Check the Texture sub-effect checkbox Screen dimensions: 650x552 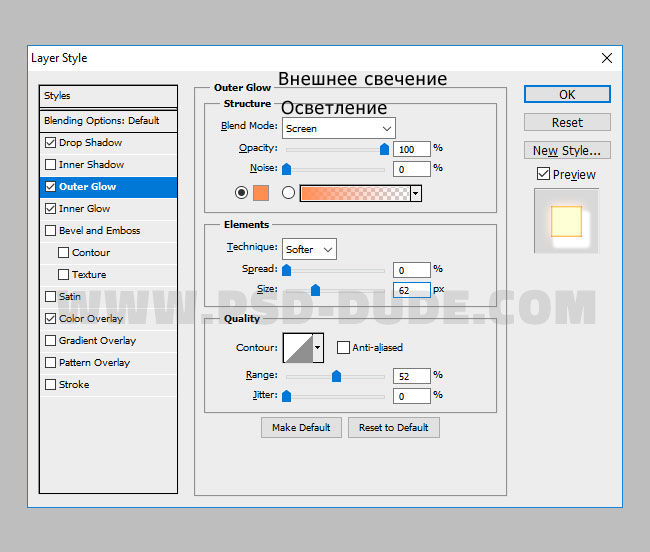[x=63, y=274]
